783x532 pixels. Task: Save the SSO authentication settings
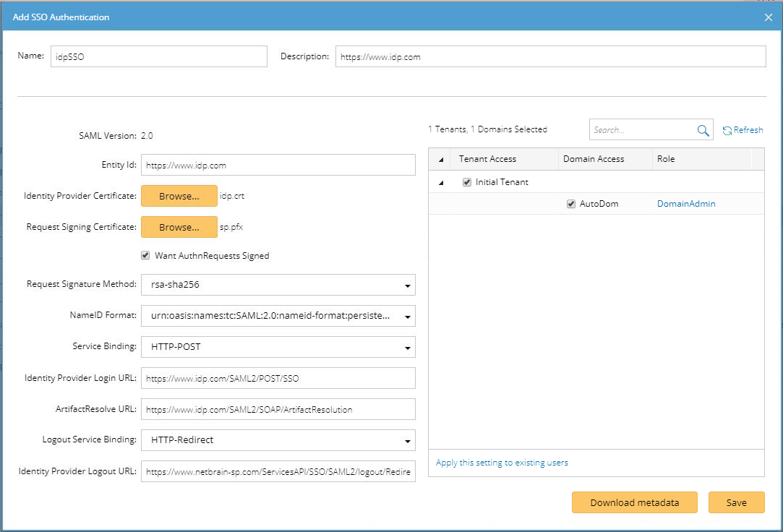(736, 502)
